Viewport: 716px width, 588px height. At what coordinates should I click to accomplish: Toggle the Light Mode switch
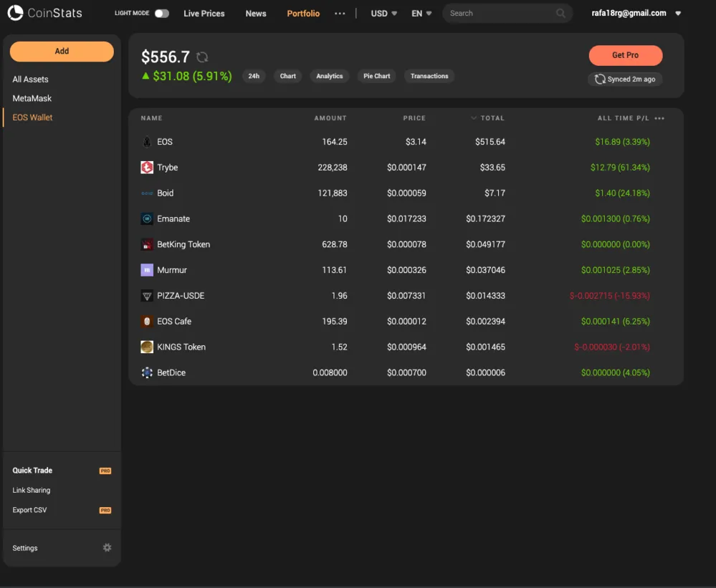coord(162,13)
